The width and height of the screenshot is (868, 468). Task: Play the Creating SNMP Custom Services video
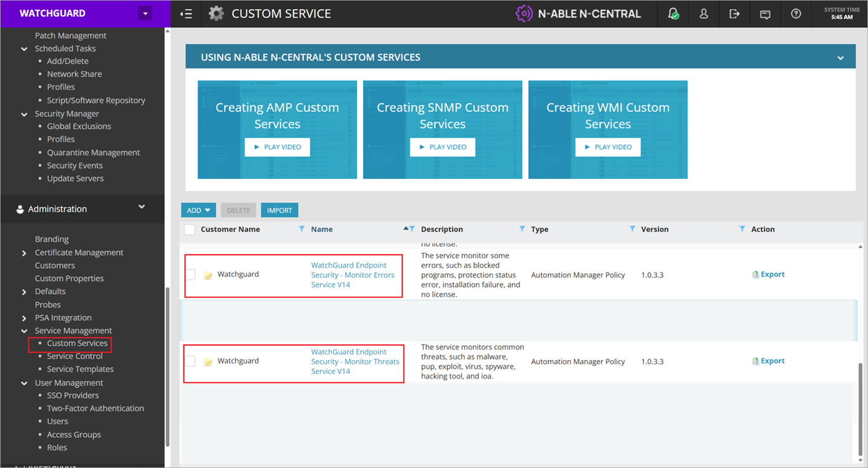[442, 147]
